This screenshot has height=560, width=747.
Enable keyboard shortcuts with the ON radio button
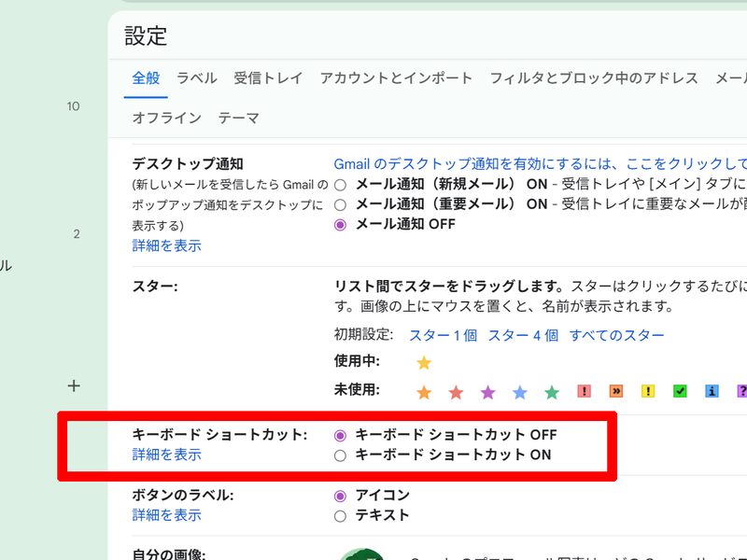[340, 455]
